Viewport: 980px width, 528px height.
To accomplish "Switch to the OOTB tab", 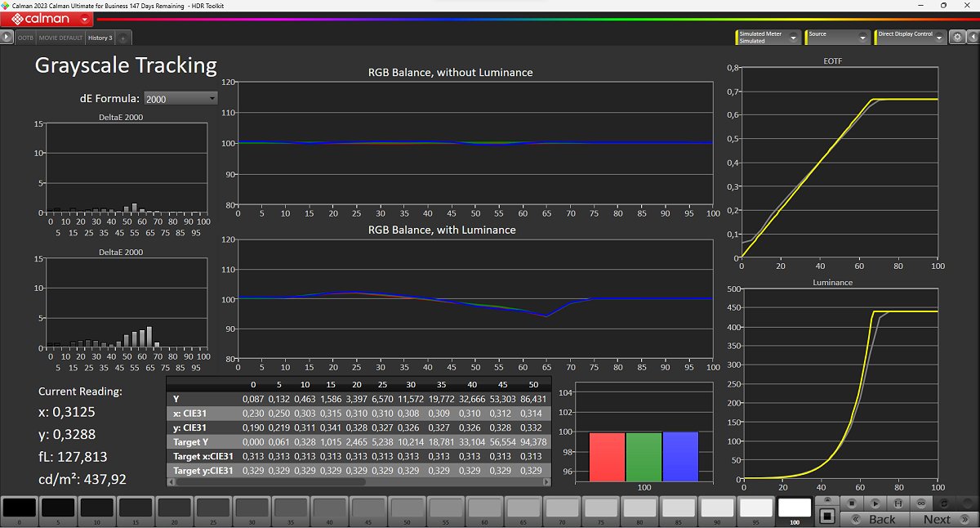I will tap(25, 38).
